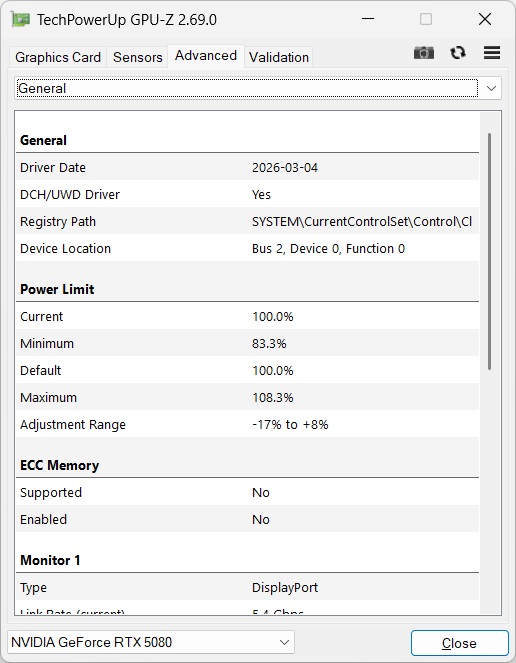Select the Adjustment Range row
516x663 pixels.
point(247,425)
